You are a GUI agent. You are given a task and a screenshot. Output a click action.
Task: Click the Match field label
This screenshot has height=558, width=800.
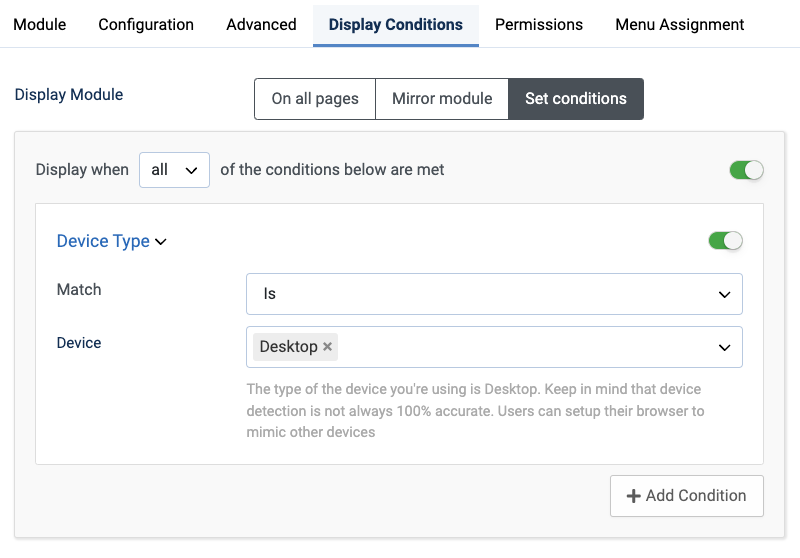tap(79, 289)
